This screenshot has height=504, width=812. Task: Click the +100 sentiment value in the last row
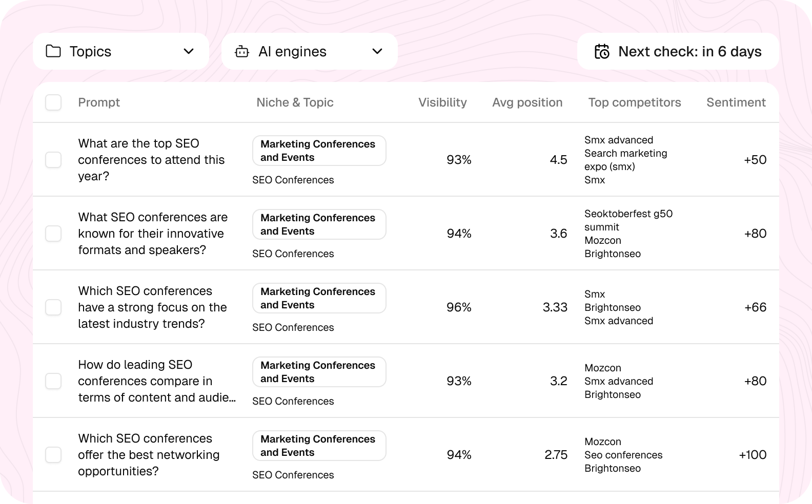tap(753, 454)
